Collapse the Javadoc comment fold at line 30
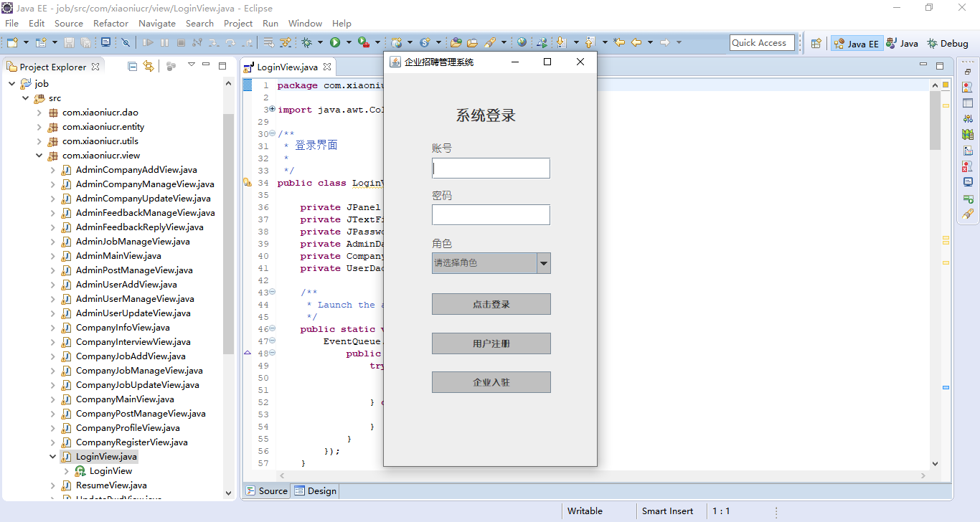Screen dimensions: 980x522 [272, 133]
